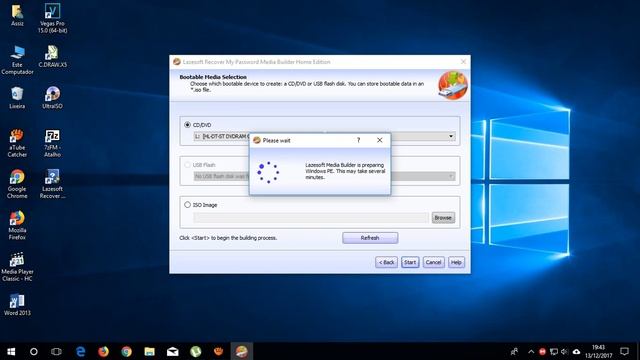Open Help in media builder
Screen dimensions: 640x360
[456, 262]
